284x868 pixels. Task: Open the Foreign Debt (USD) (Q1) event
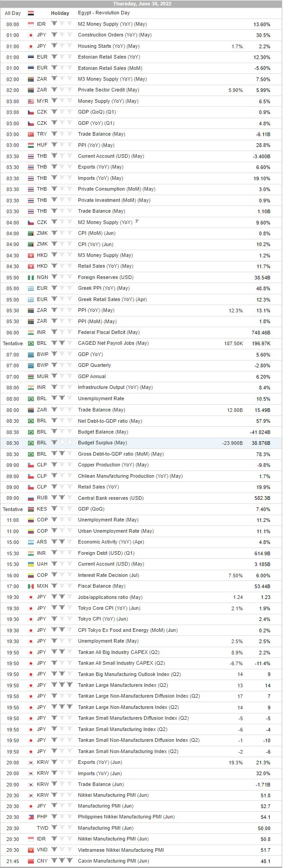point(106,553)
